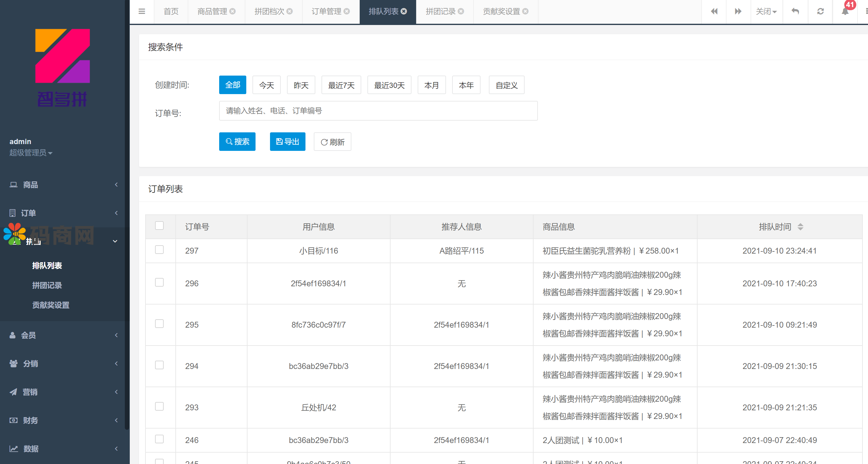
Task: Check the select-all checkbox in table header
Action: coord(159,226)
